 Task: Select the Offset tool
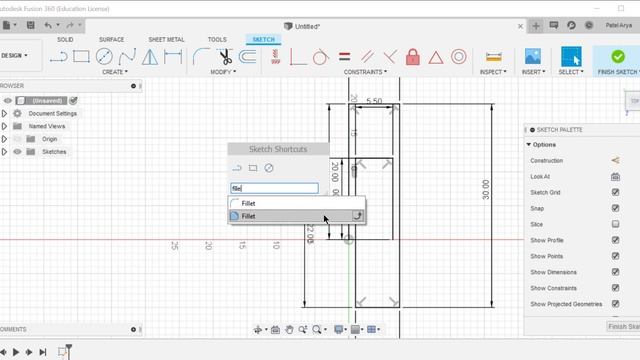point(247,57)
